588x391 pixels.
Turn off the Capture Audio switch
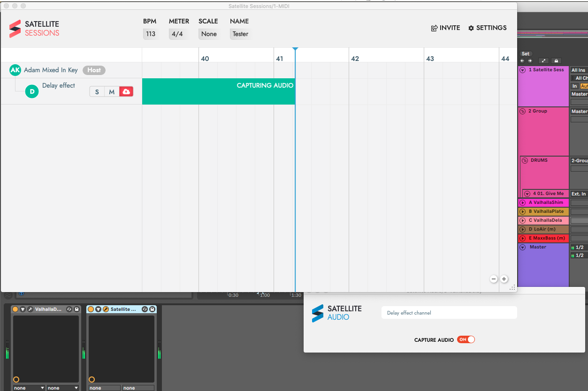pos(466,339)
